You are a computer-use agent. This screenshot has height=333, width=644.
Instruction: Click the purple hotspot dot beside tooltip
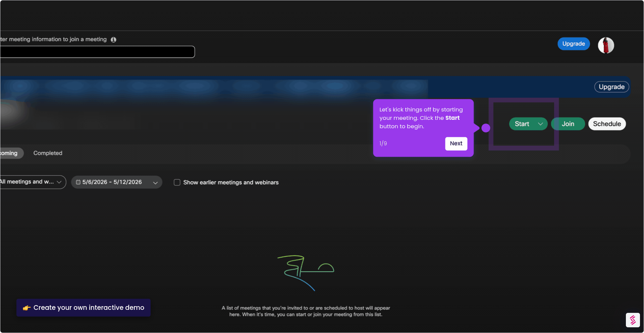point(485,128)
